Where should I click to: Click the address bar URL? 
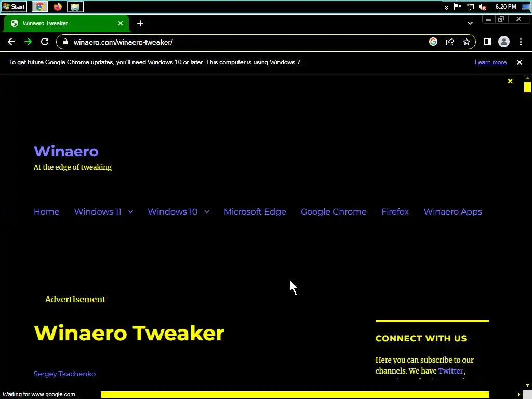[123, 42]
